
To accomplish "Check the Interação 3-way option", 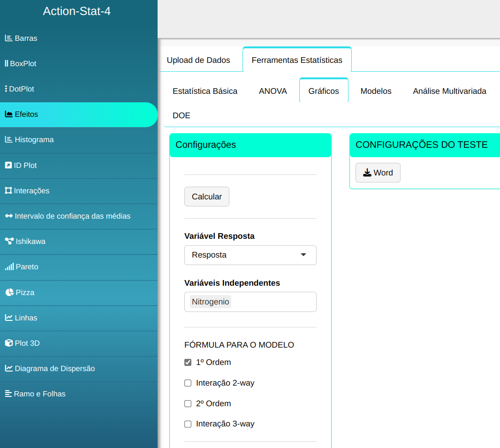I will point(188,424).
